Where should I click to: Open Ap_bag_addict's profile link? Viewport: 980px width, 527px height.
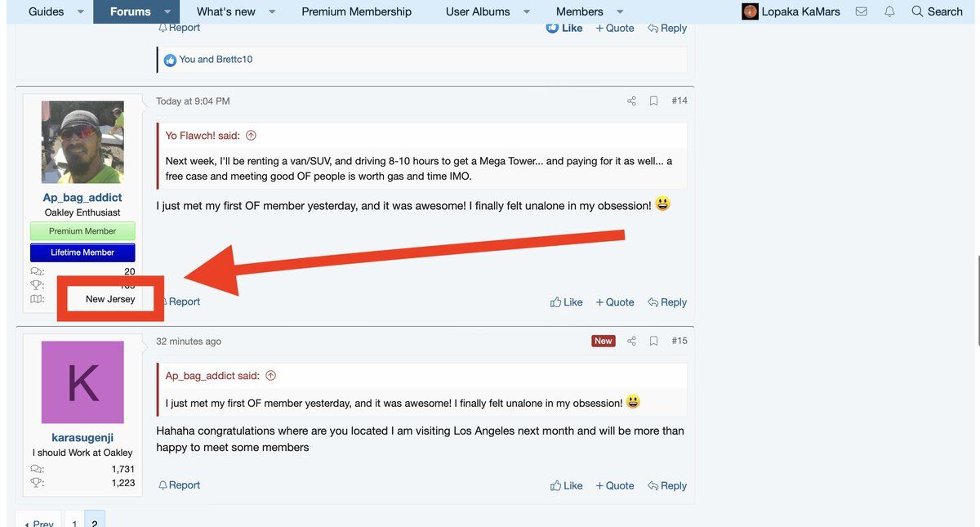(82, 198)
